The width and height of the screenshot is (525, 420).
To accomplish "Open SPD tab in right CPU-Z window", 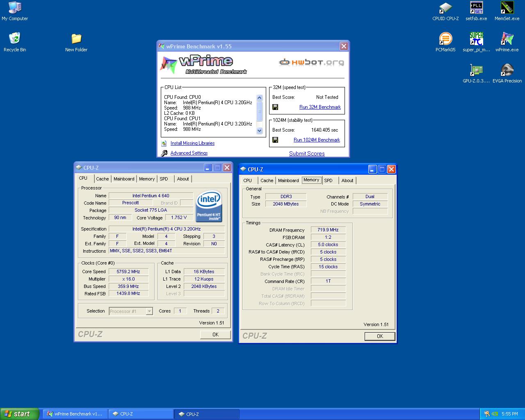I will [328, 180].
